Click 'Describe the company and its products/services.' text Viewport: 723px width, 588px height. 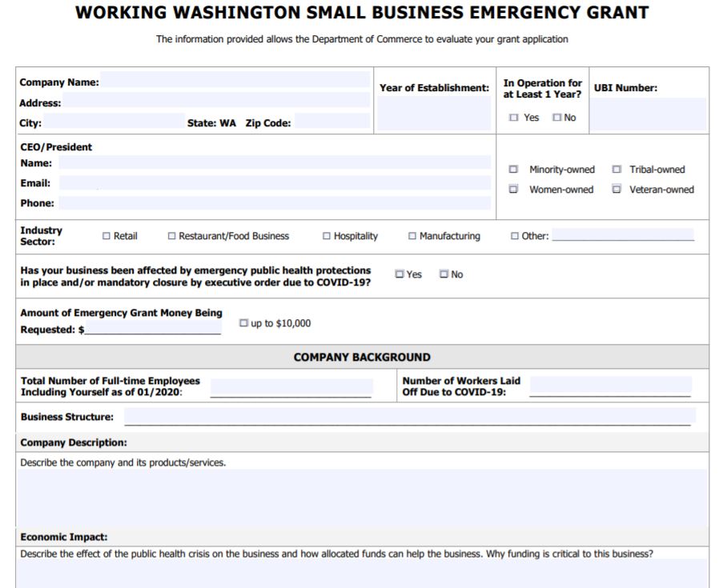(123, 462)
